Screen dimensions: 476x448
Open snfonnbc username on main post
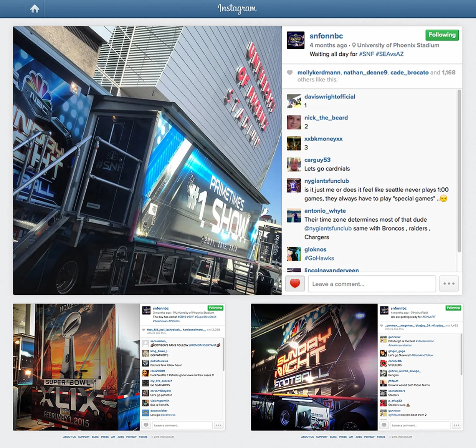[326, 36]
